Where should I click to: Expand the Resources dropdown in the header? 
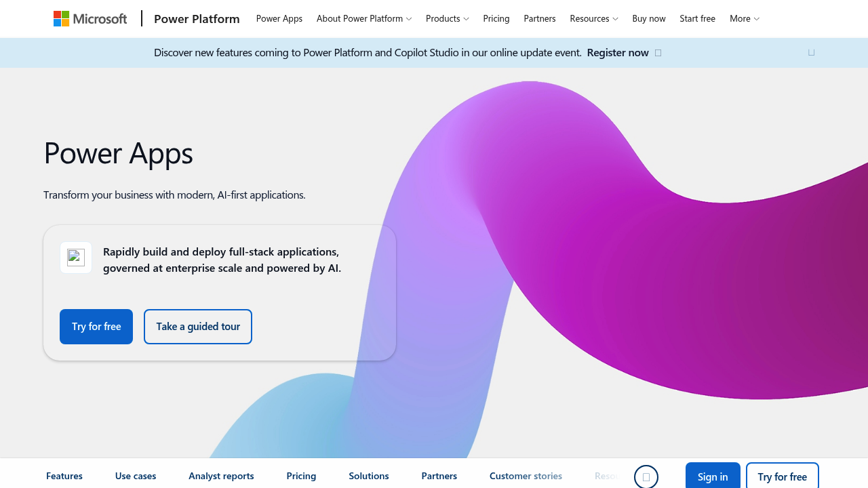click(x=594, y=19)
